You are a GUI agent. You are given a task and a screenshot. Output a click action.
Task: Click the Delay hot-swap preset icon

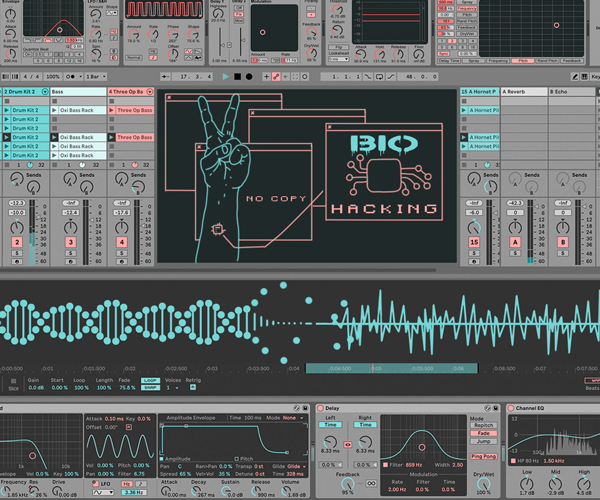point(488,408)
